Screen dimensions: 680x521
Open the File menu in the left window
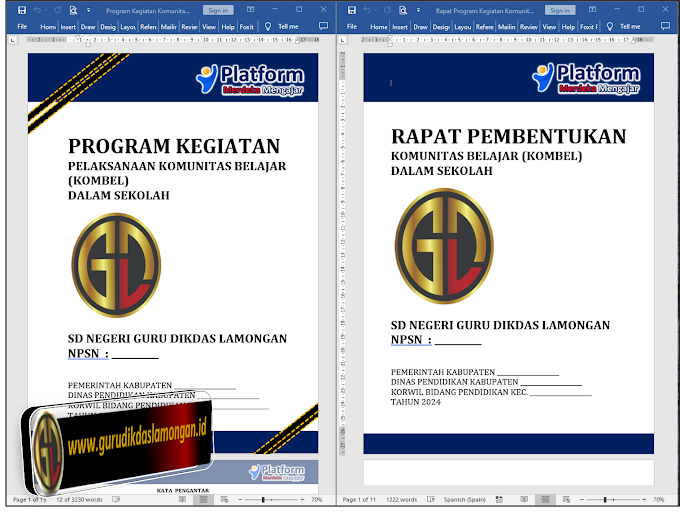22,26
